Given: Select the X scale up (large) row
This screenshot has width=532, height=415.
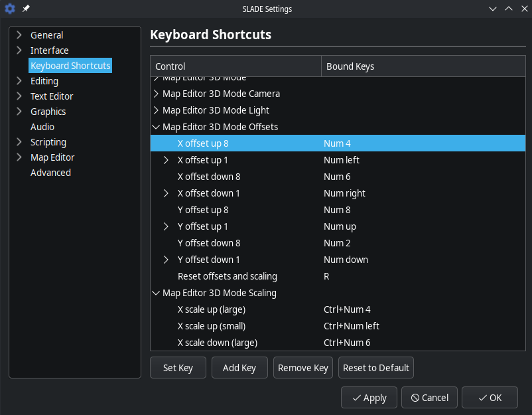Looking at the screenshot, I should (x=338, y=309).
